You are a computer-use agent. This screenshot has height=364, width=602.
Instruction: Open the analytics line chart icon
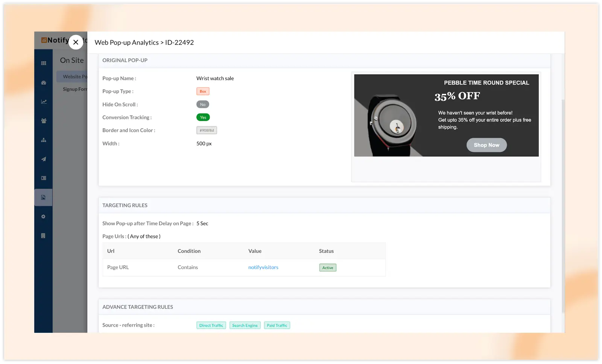tap(44, 102)
